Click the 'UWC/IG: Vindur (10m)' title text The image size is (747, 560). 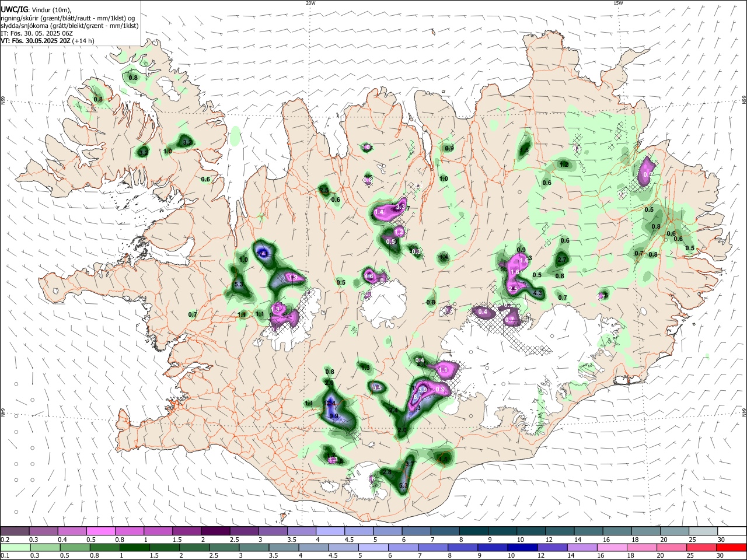36,9
